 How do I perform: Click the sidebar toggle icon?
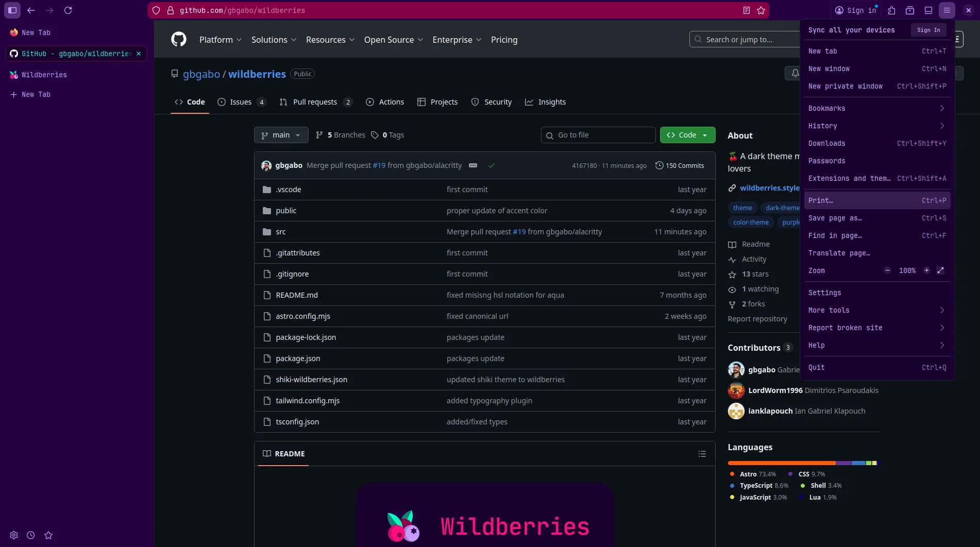[12, 10]
